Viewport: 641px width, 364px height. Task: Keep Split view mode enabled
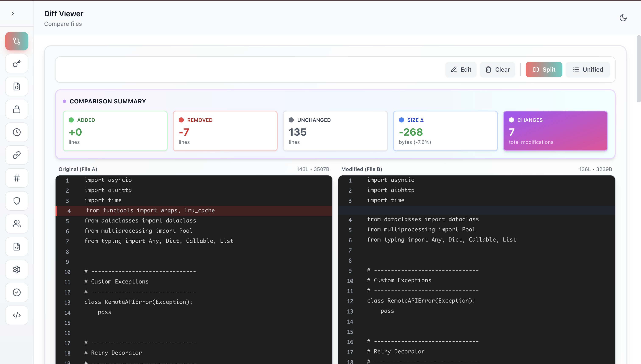tap(544, 69)
